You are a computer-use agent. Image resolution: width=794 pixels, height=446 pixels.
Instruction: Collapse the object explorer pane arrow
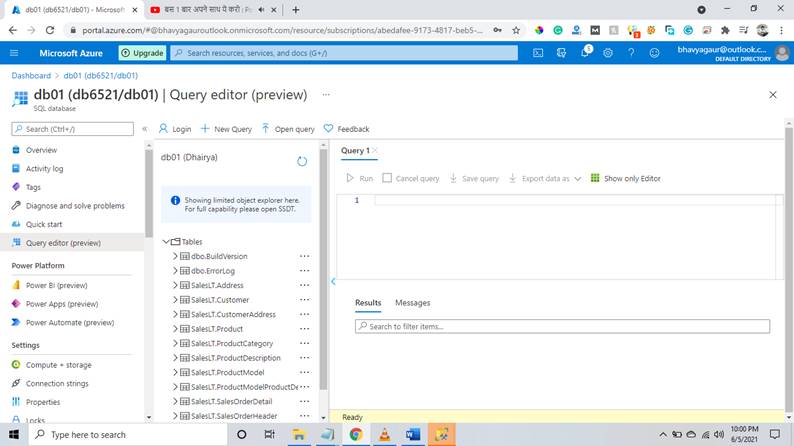tap(333, 281)
